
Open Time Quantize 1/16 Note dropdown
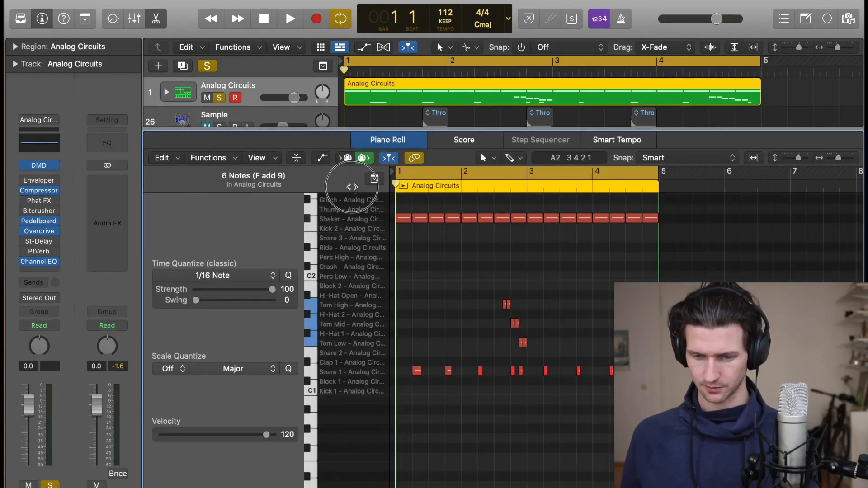pos(216,275)
